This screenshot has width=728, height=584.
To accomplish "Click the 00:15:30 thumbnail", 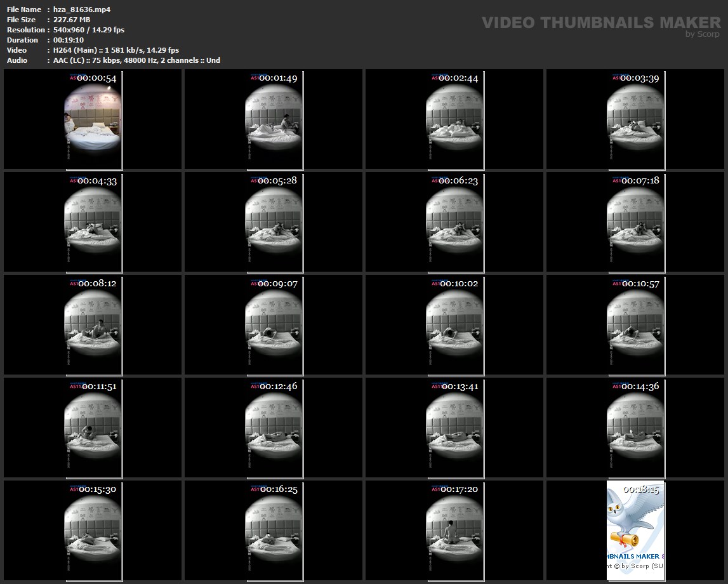I will click(x=93, y=531).
